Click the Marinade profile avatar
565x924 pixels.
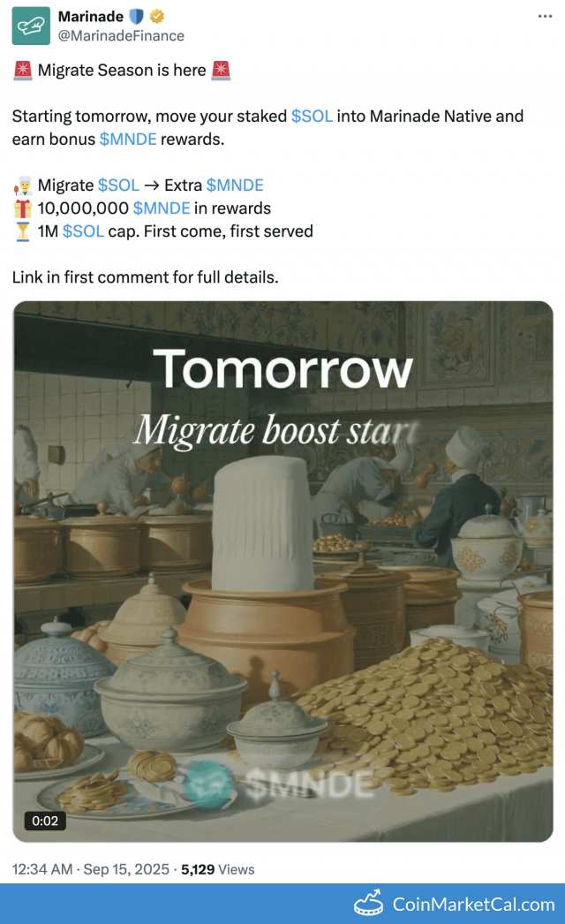coord(31,27)
